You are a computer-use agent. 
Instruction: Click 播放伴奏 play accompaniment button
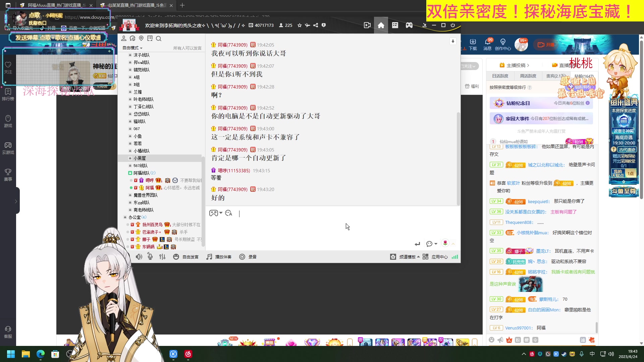(x=219, y=257)
